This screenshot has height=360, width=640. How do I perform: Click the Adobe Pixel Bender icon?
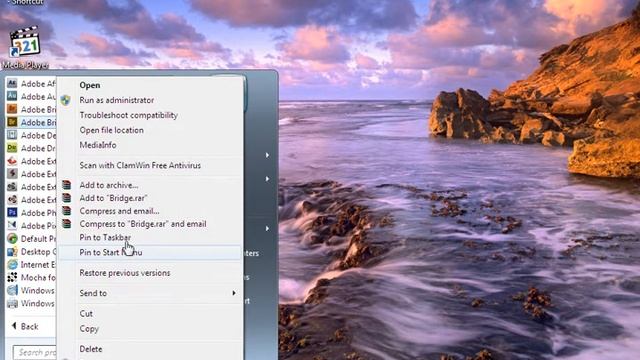pos(12,225)
